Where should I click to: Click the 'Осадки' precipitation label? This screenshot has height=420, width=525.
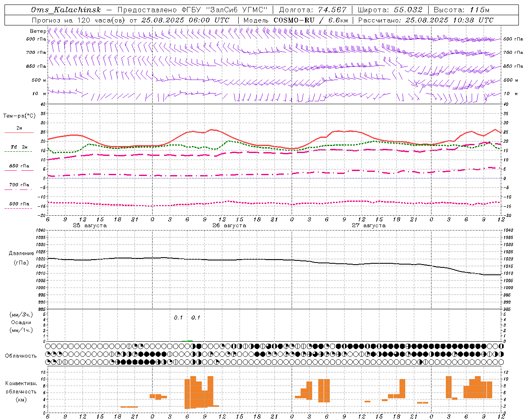pyautogui.click(x=21, y=322)
